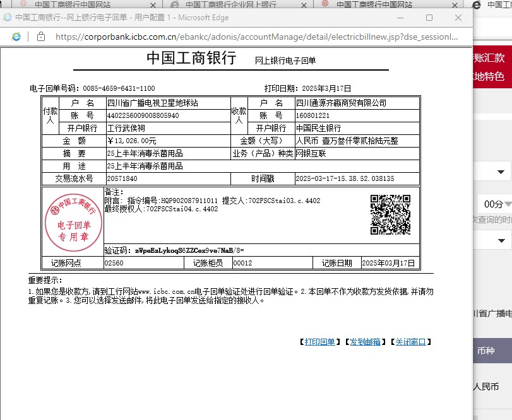Image resolution: width=512 pixels, height=420 pixels.
Task: Click the 币种 column header in background page
Action: point(486,351)
